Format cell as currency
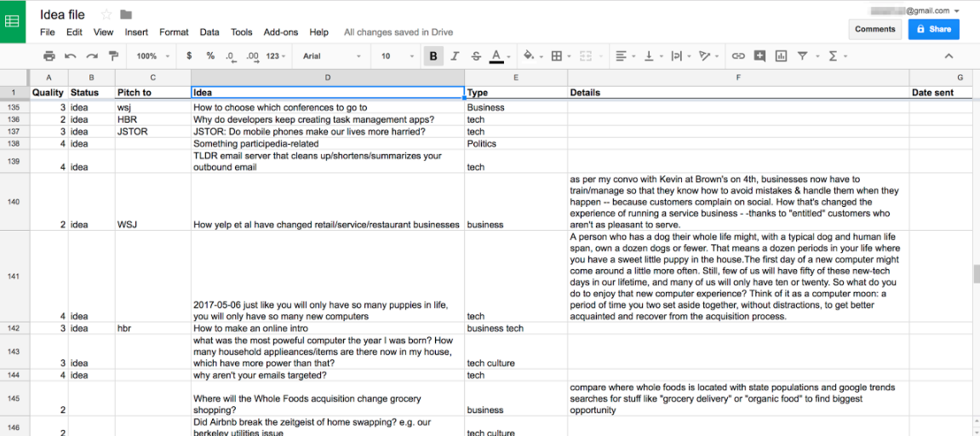The height and width of the screenshot is (436, 980). pyautogui.click(x=189, y=55)
